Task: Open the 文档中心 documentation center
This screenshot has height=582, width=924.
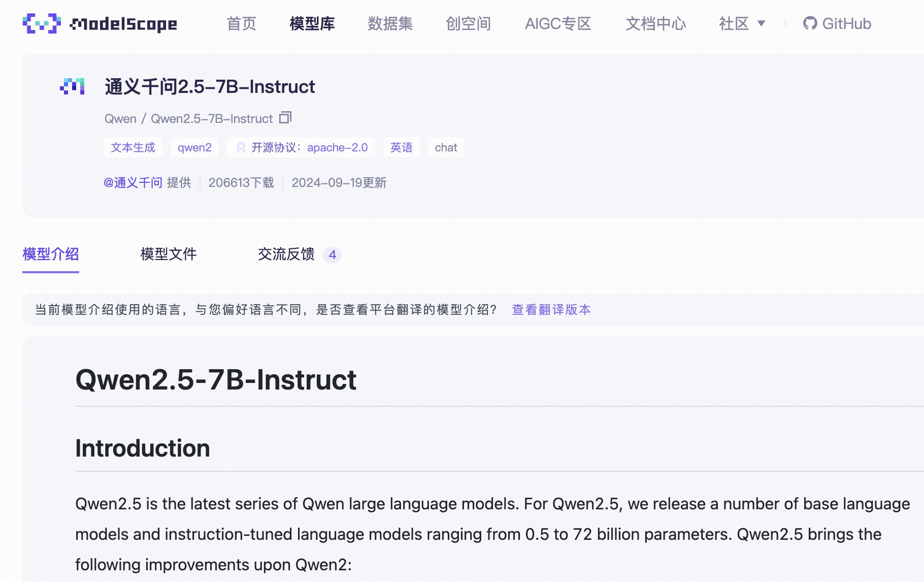Action: click(655, 23)
